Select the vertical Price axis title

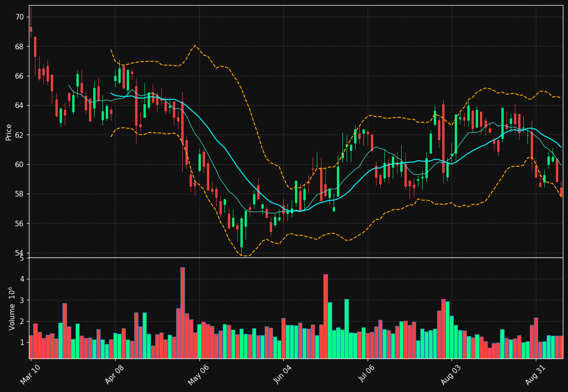point(8,132)
